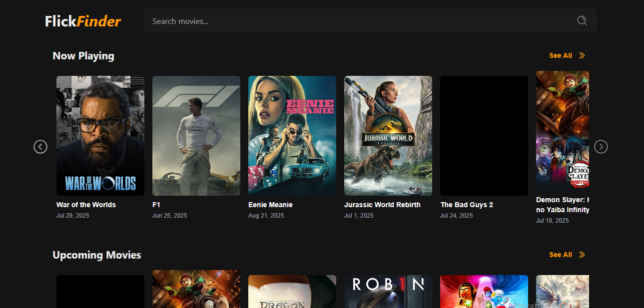Click the Demon Slayer title text
The image size is (644, 308).
(x=563, y=205)
